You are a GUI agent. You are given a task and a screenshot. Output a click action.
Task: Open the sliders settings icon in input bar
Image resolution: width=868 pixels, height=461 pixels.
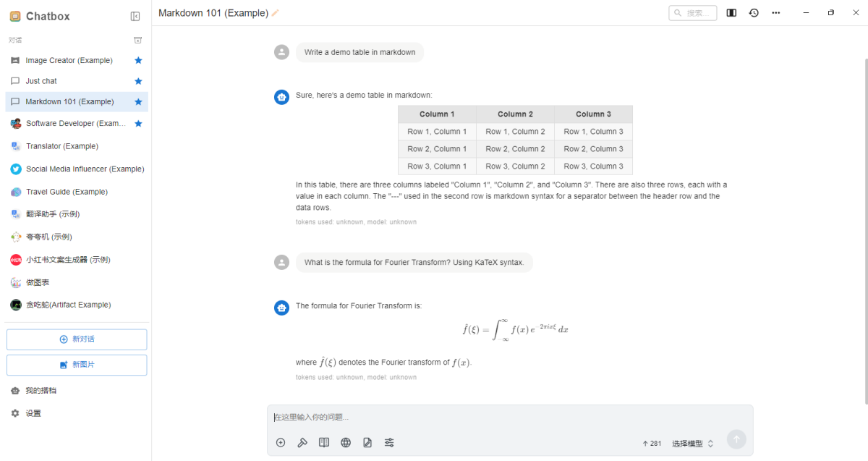click(389, 443)
